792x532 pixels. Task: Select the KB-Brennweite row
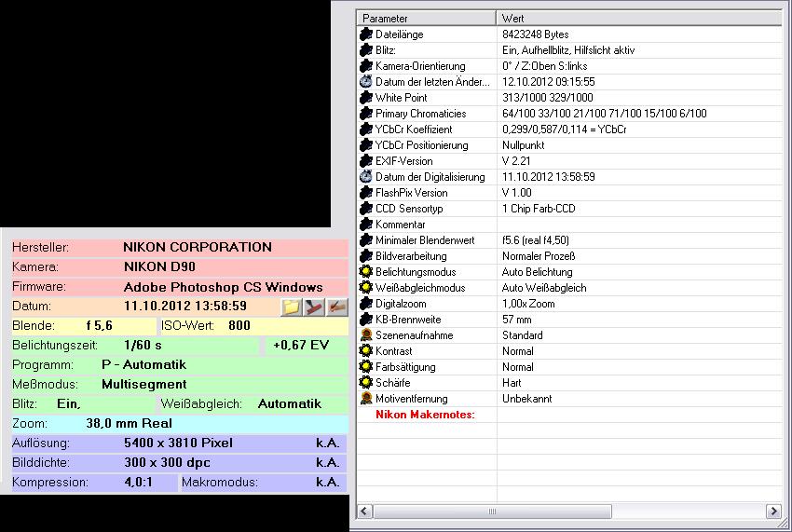pyautogui.click(x=407, y=320)
